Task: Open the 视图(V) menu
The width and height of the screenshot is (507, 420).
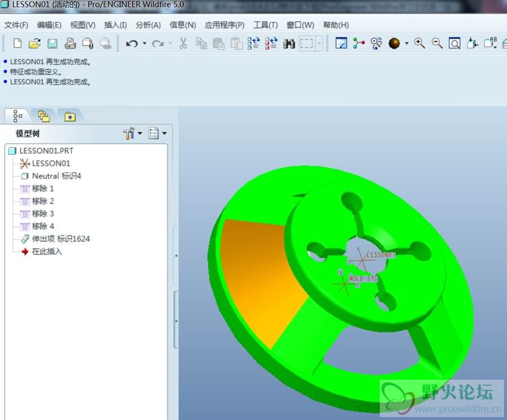Action: coord(83,25)
